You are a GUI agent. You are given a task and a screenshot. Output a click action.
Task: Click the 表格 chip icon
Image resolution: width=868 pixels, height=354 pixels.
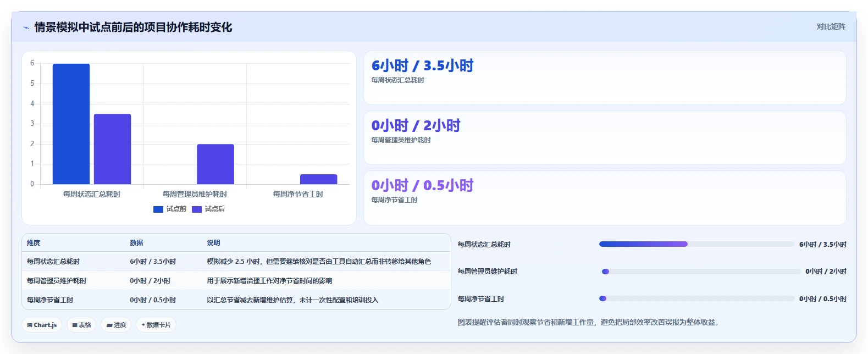[x=75, y=325]
